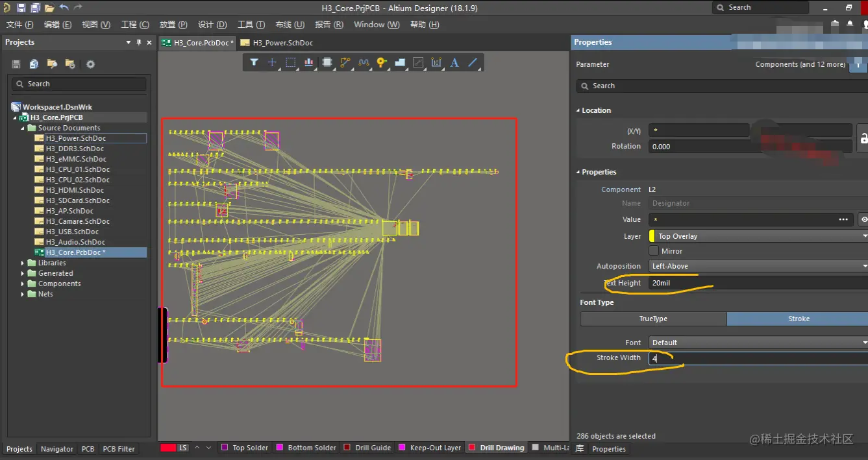Select the TrueType font type
The height and width of the screenshot is (460, 868).
(653, 319)
